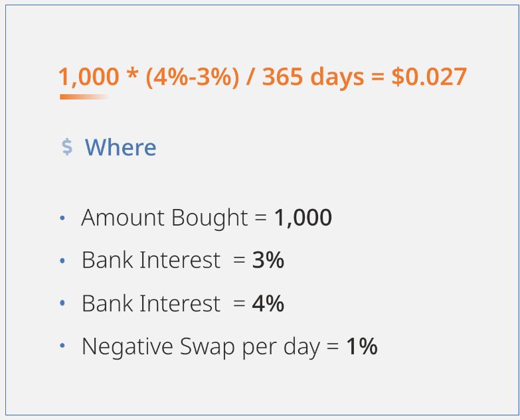Click the asterisk multiplication symbol in formula
Screen dimensions: 520x420
[132, 74]
